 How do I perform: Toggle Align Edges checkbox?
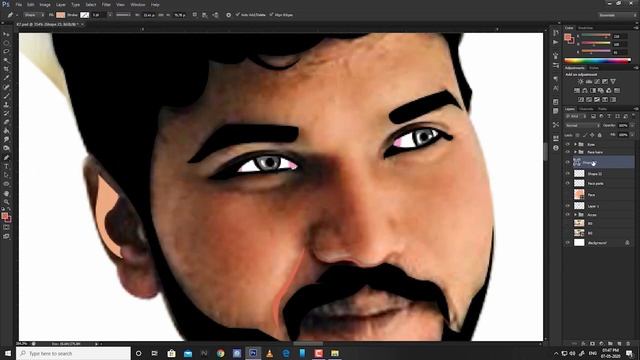[x=271, y=15]
